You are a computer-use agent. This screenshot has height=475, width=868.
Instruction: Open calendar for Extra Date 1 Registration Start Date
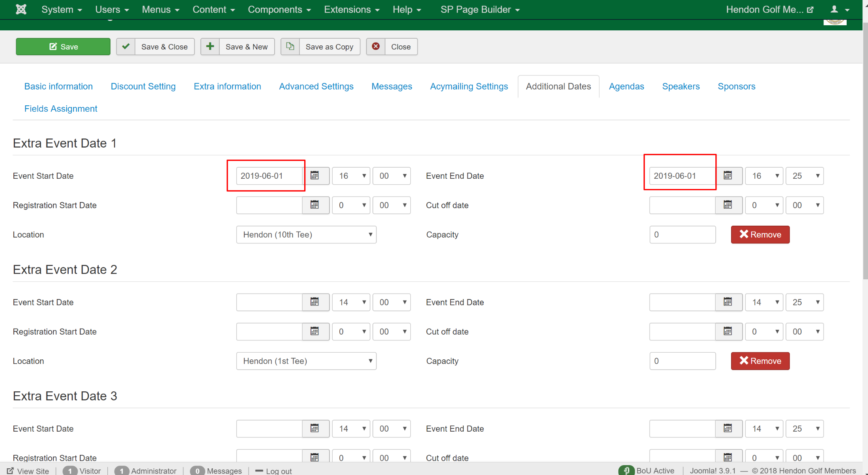(x=315, y=205)
